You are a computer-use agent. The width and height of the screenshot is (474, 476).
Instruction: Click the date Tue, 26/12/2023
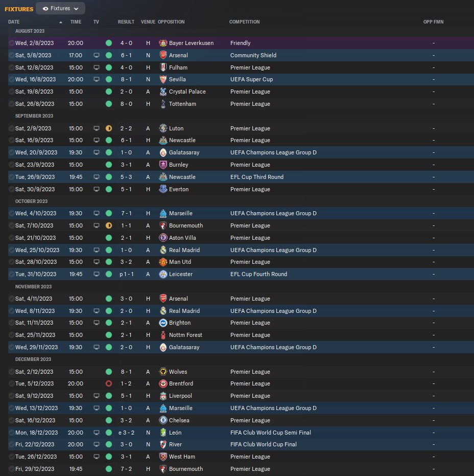pyautogui.click(x=36, y=457)
